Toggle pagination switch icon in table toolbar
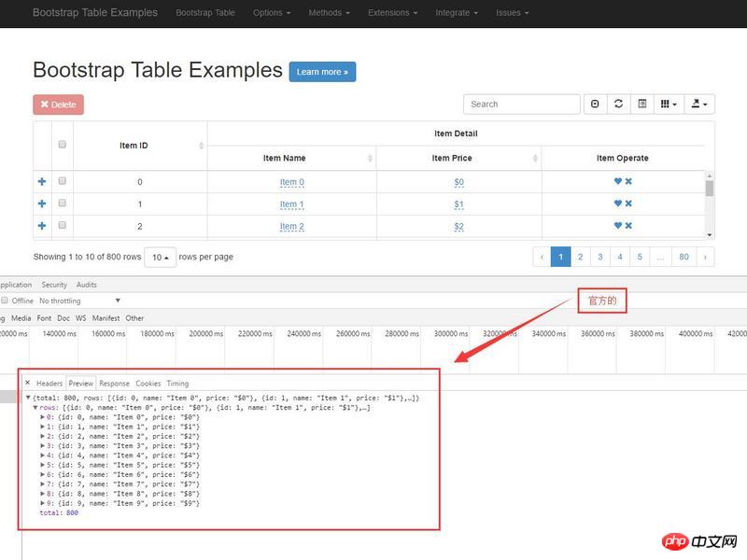The width and height of the screenshot is (747, 560). (x=595, y=104)
